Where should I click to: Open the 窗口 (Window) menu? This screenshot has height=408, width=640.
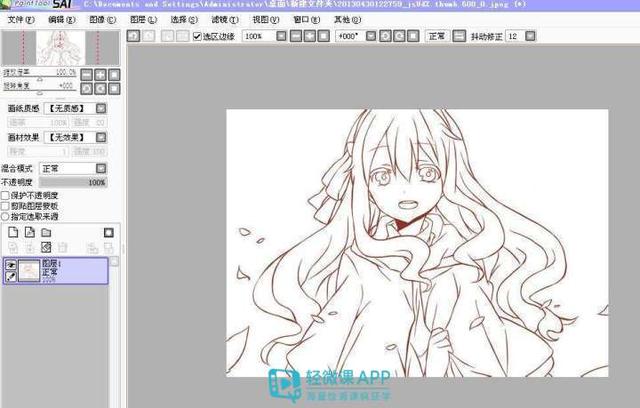click(x=307, y=20)
